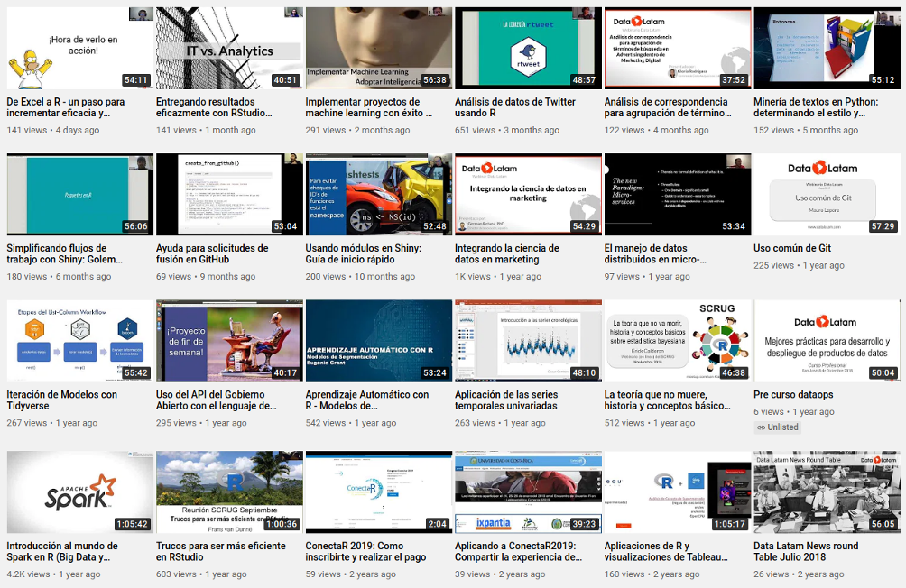The image size is (906, 588).
Task: Click 'Iteración de Modelos con Tidyverse' title
Action: (x=62, y=400)
